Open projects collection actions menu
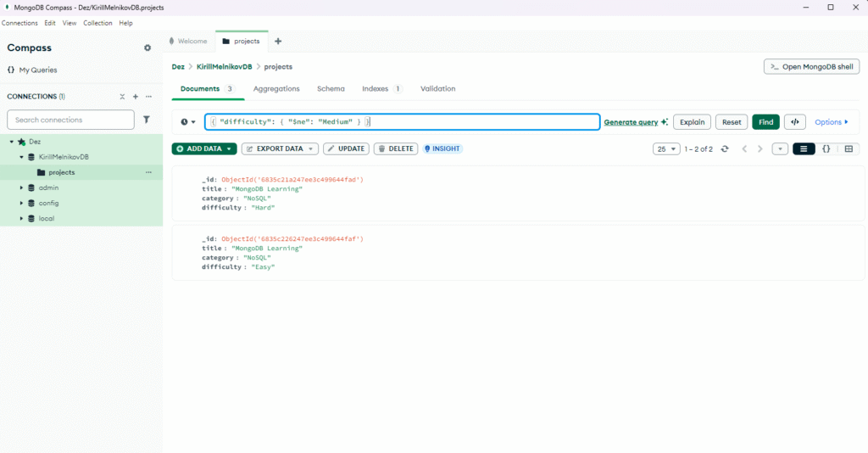The width and height of the screenshot is (868, 453). click(x=148, y=172)
